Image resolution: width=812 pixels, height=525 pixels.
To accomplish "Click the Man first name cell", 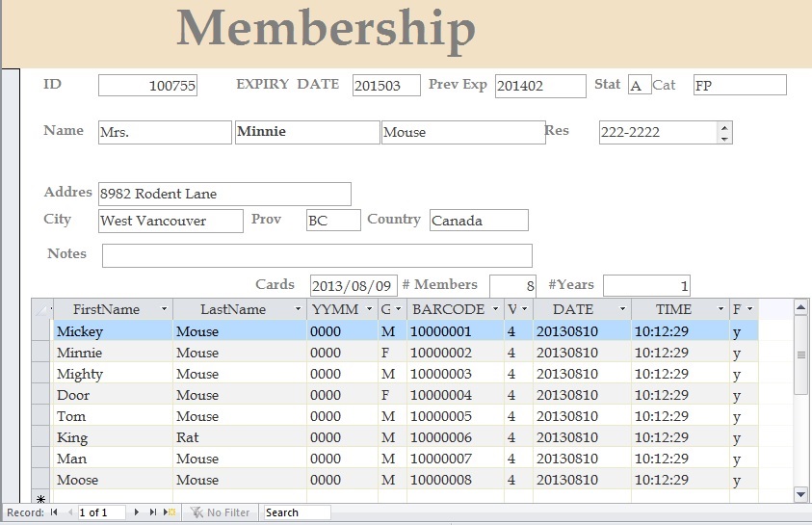I will point(113,459).
